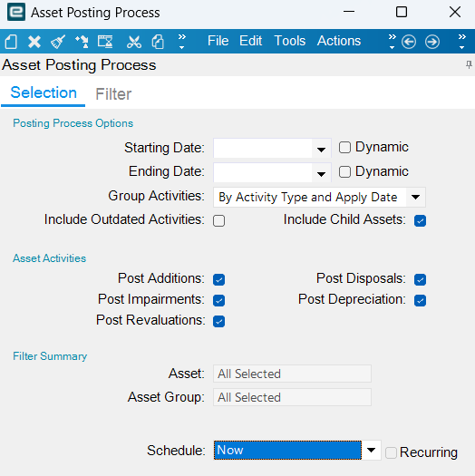Toggle Include Outdated Activities checkbox

coord(218,220)
